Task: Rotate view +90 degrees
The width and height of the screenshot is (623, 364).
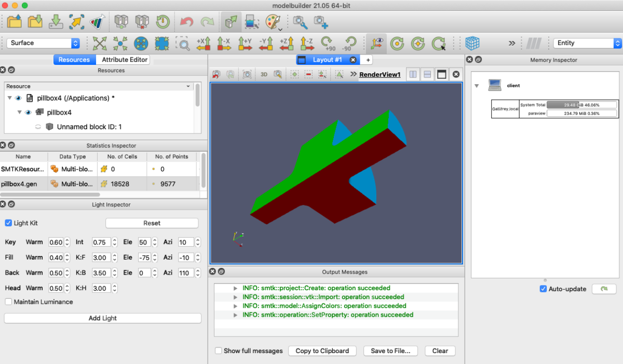Action: [x=328, y=43]
